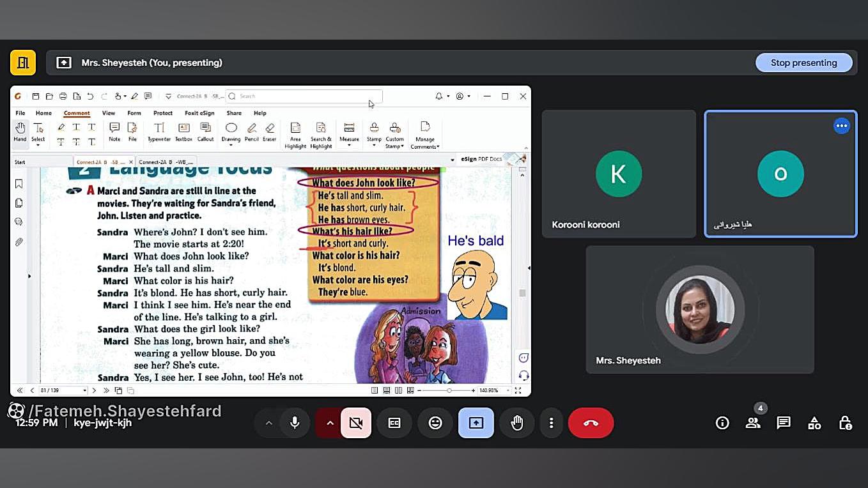Open meeting details info

722,423
